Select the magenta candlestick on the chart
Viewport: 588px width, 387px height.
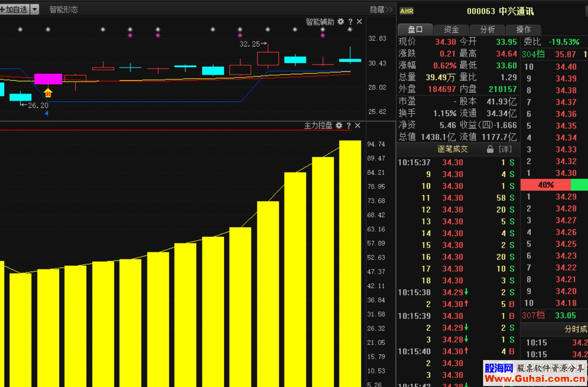tap(48, 79)
